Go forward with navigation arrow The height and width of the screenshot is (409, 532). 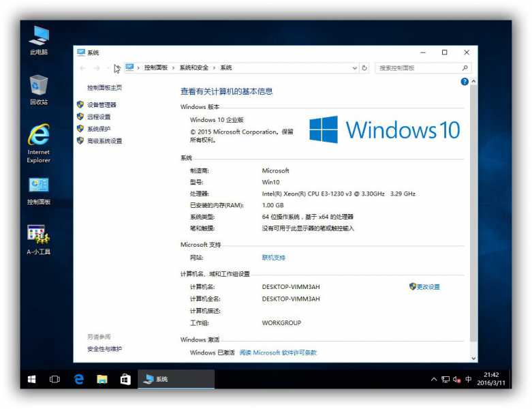pyautogui.click(x=97, y=68)
